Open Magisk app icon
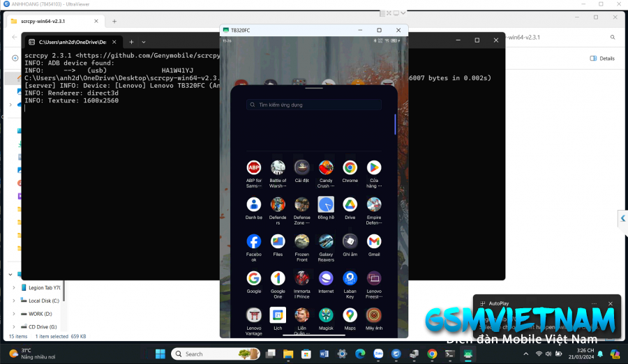 tap(326, 315)
